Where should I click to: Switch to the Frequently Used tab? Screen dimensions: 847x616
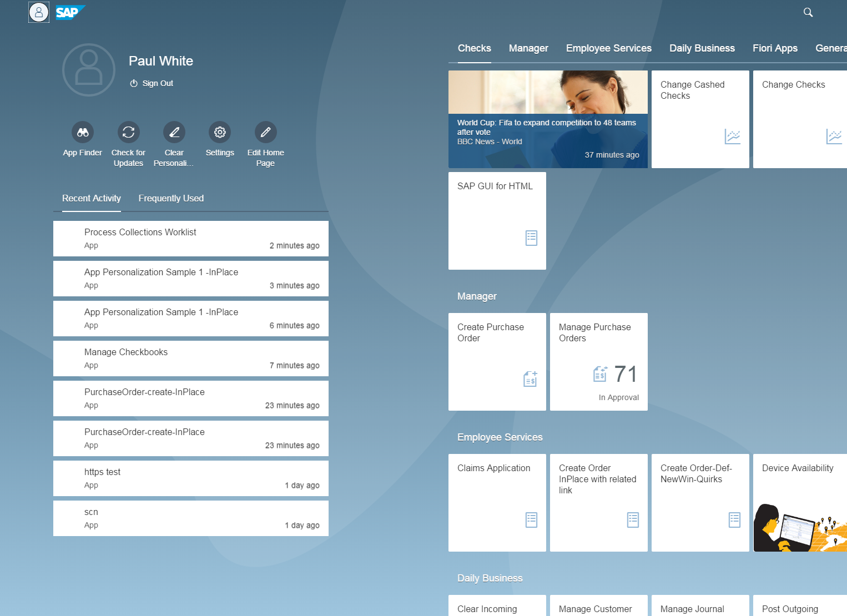[171, 198]
